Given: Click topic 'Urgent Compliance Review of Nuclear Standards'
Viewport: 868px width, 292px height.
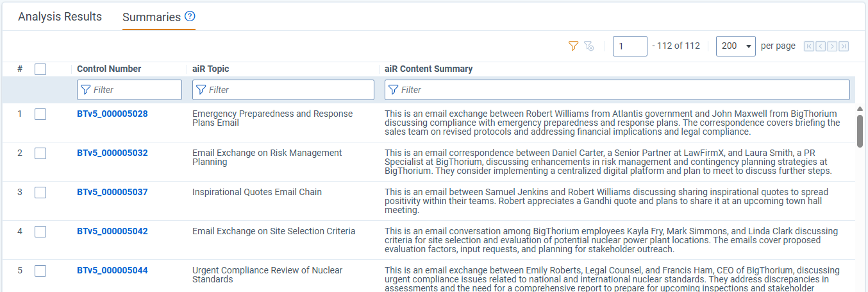Looking at the screenshot, I should (x=267, y=275).
